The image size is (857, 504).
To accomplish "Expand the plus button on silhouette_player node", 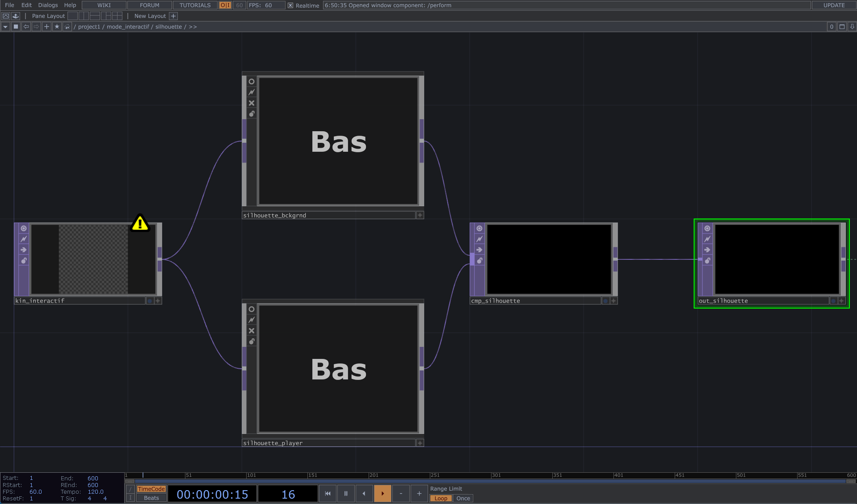I will point(420,443).
